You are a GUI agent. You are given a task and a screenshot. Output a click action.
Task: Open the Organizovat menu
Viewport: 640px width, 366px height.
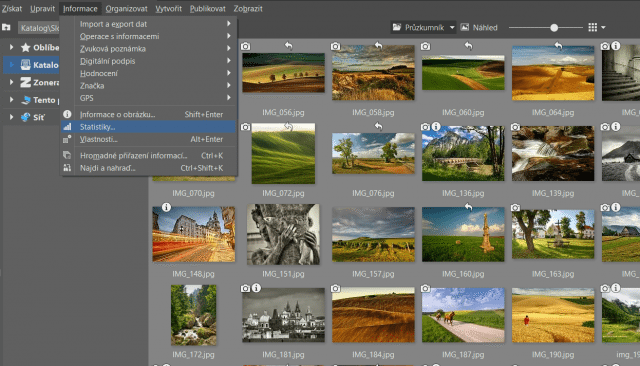126,9
